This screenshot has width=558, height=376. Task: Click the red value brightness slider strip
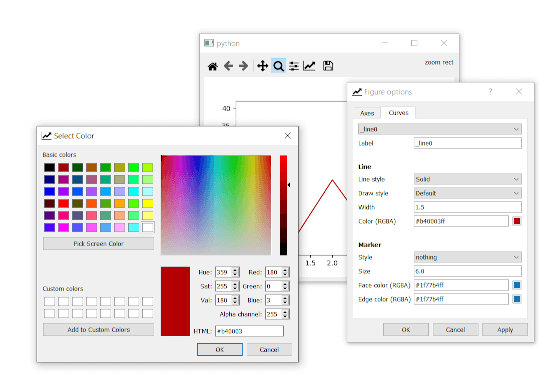pyautogui.click(x=283, y=205)
